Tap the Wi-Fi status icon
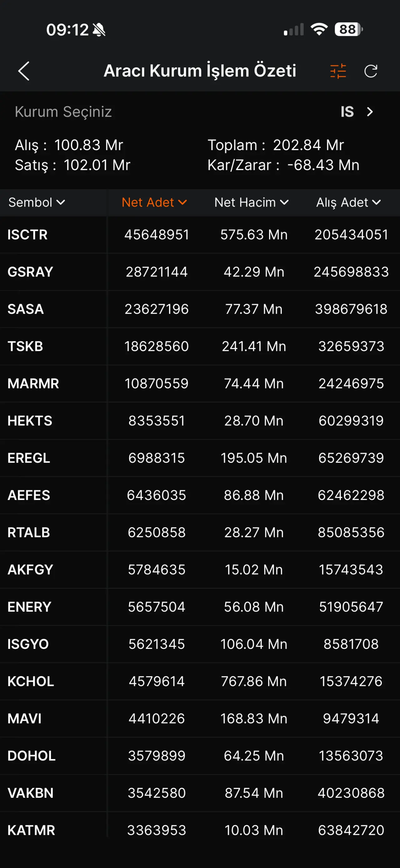Screen dimensions: 400x868 [x=319, y=30]
